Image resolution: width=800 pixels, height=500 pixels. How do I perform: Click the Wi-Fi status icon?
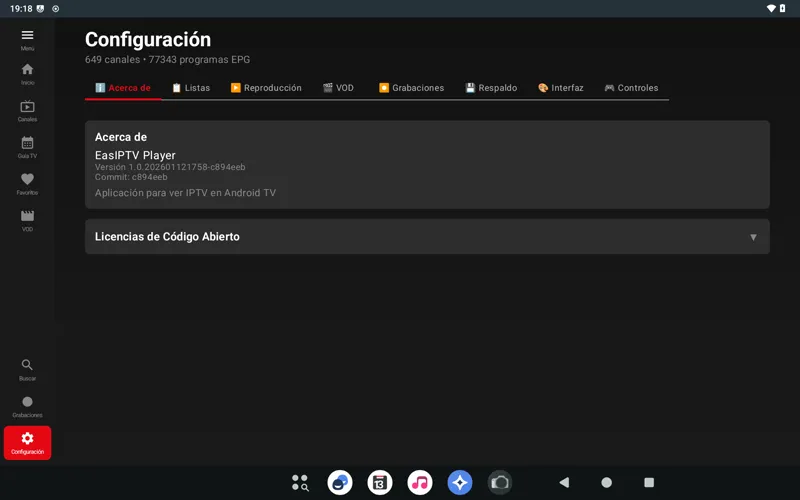point(771,9)
